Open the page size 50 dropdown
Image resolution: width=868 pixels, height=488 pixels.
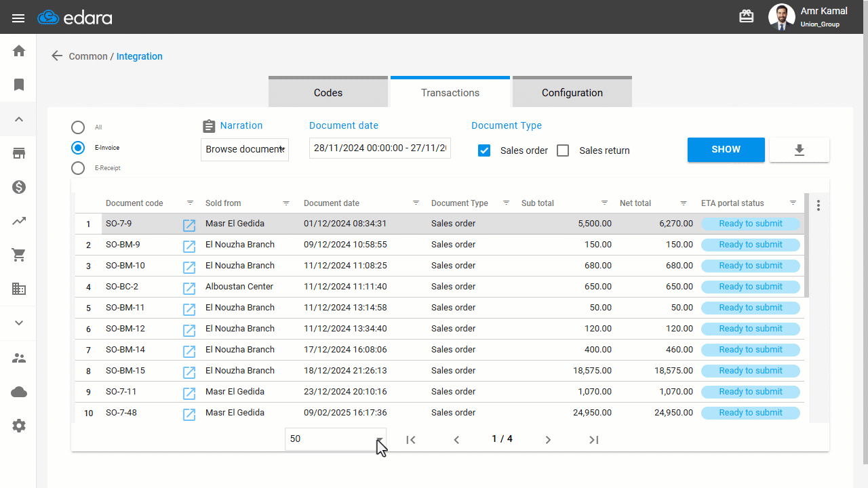pyautogui.click(x=336, y=439)
